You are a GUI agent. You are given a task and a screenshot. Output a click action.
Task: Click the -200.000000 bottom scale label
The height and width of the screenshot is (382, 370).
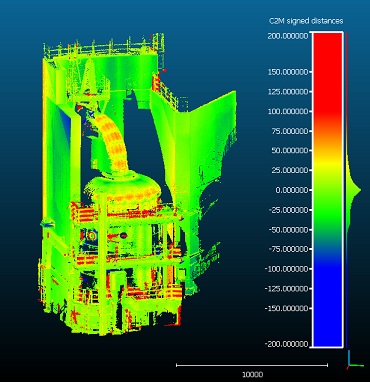[286, 344]
